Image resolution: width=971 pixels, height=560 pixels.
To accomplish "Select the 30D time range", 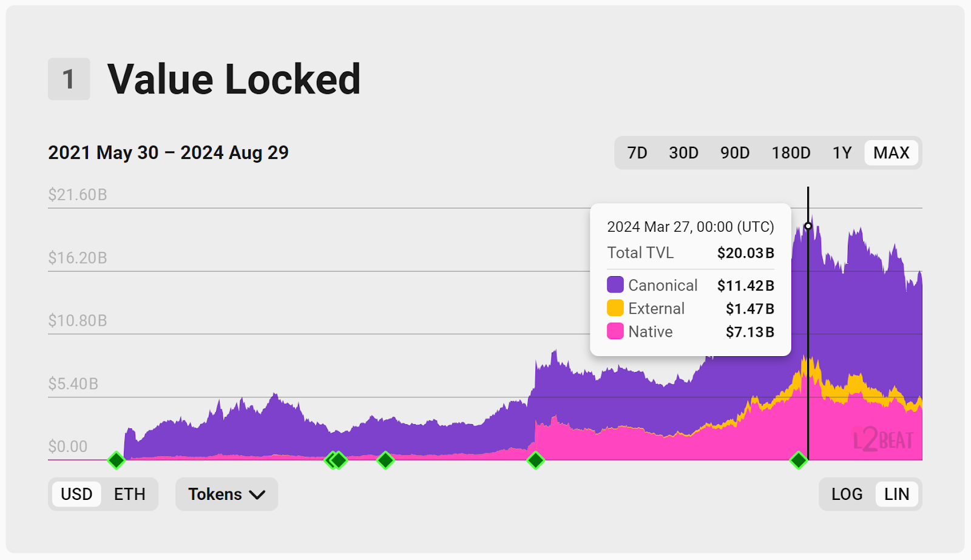I will click(x=683, y=153).
